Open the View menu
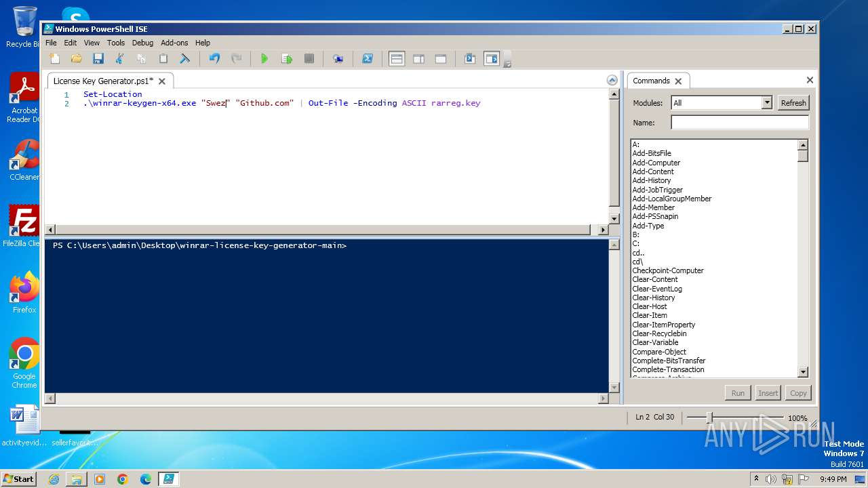Image resolution: width=868 pixels, height=488 pixels. coord(92,43)
